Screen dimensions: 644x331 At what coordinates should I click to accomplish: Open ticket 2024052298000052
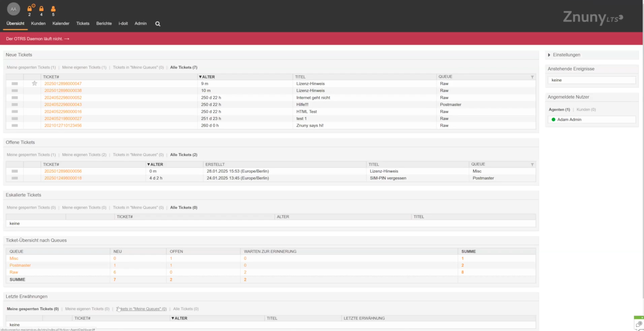point(63,98)
